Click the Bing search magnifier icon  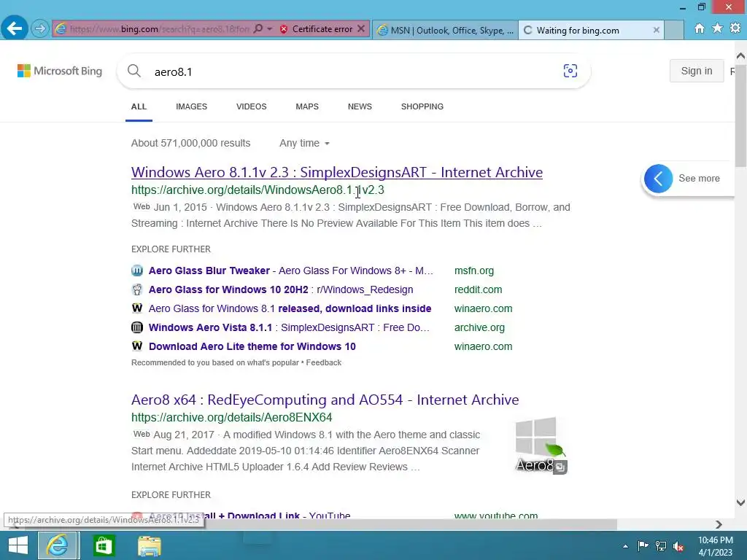coord(134,71)
